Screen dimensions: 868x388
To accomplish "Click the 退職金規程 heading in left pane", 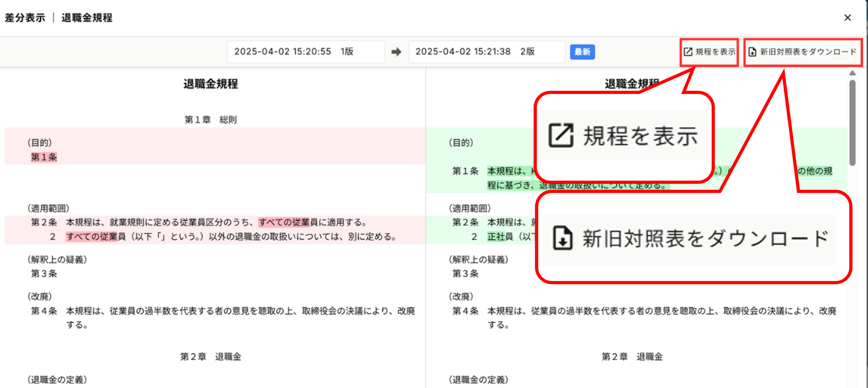I will click(x=211, y=84).
